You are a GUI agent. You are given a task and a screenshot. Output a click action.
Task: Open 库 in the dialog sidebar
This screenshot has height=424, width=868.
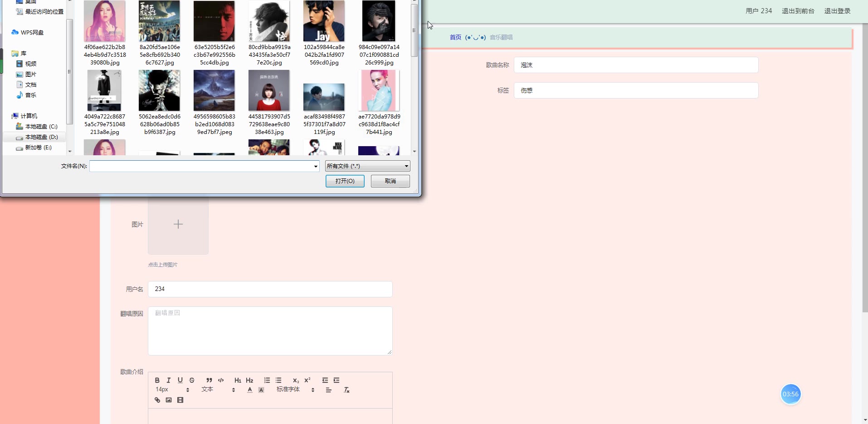pyautogui.click(x=19, y=53)
